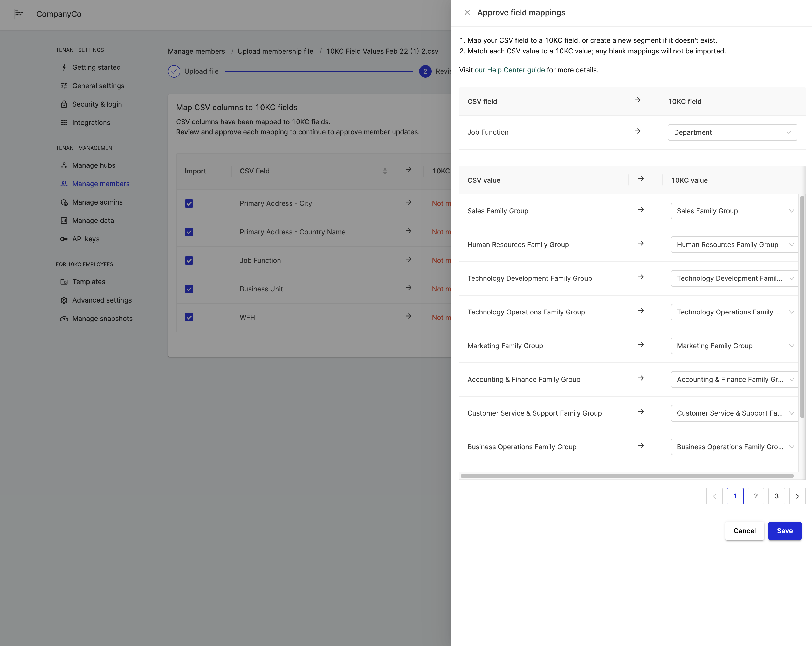The height and width of the screenshot is (646, 812).
Task: Select pagination page 1
Action: [x=735, y=496]
